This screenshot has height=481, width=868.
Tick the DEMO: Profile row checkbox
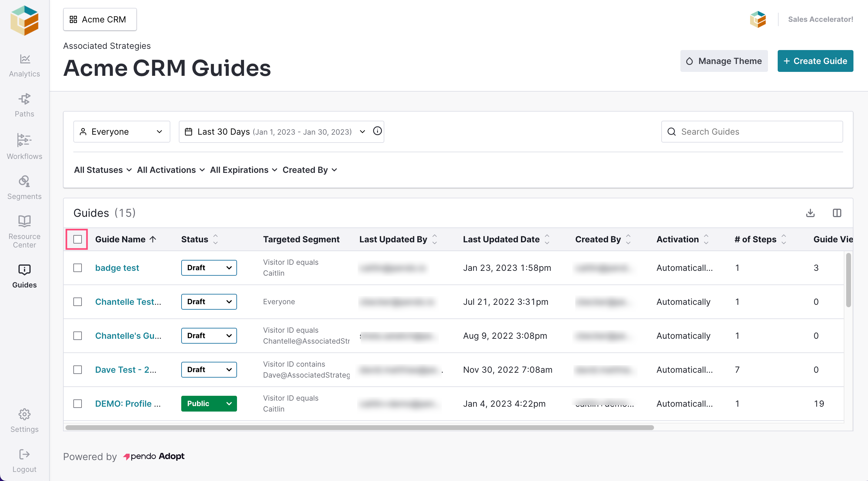coord(78,403)
